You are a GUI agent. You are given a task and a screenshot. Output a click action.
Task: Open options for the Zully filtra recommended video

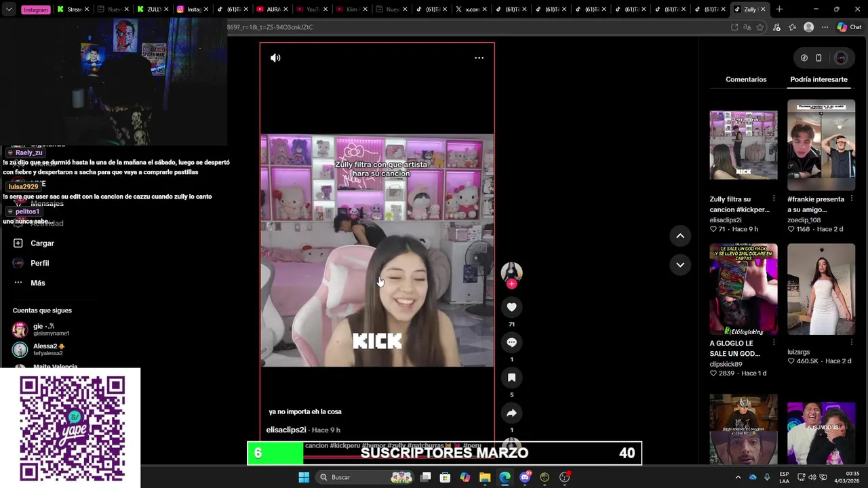pos(774,199)
